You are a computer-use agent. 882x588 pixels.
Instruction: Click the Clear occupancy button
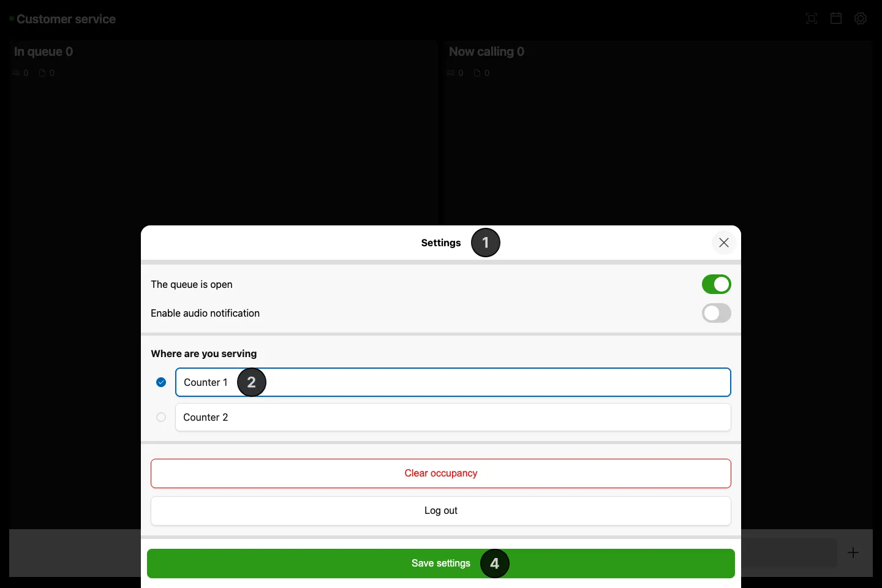click(x=441, y=473)
